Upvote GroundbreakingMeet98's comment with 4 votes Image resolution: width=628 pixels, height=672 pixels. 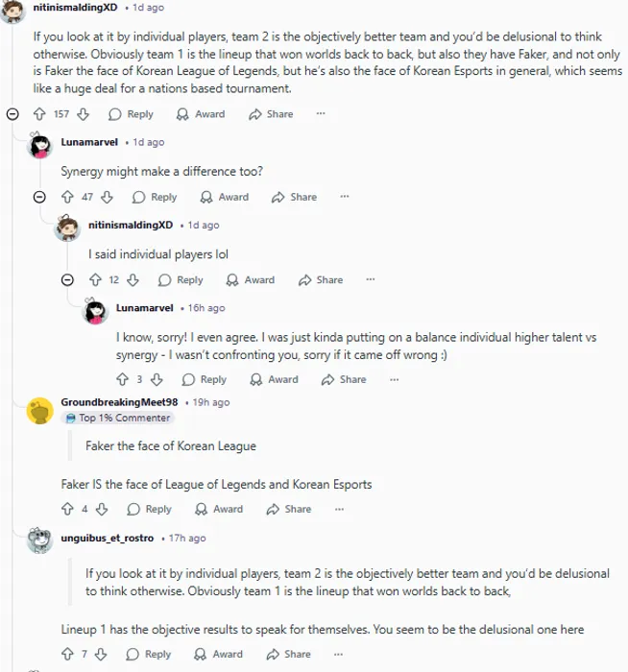coord(67,509)
